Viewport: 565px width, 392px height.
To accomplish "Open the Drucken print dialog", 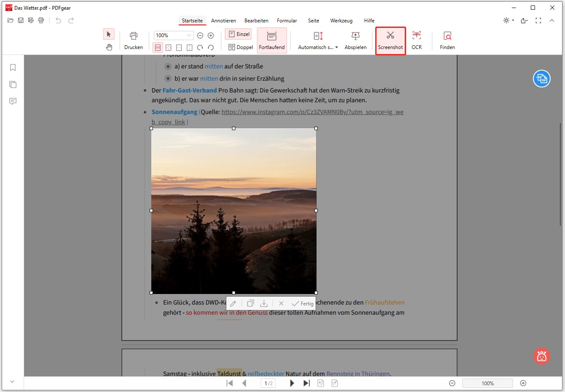I will coord(133,40).
